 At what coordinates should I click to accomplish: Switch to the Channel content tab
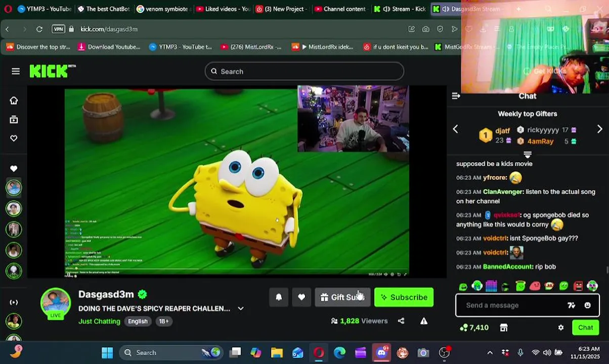[x=340, y=9]
